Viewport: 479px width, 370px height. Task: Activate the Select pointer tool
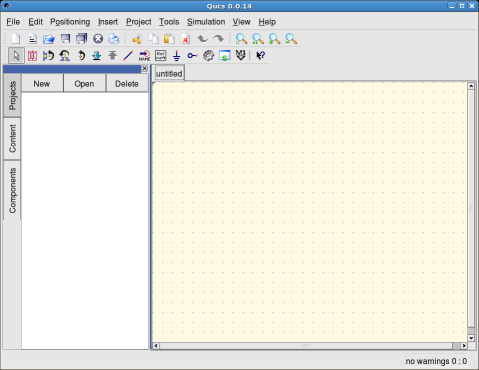(x=16, y=55)
